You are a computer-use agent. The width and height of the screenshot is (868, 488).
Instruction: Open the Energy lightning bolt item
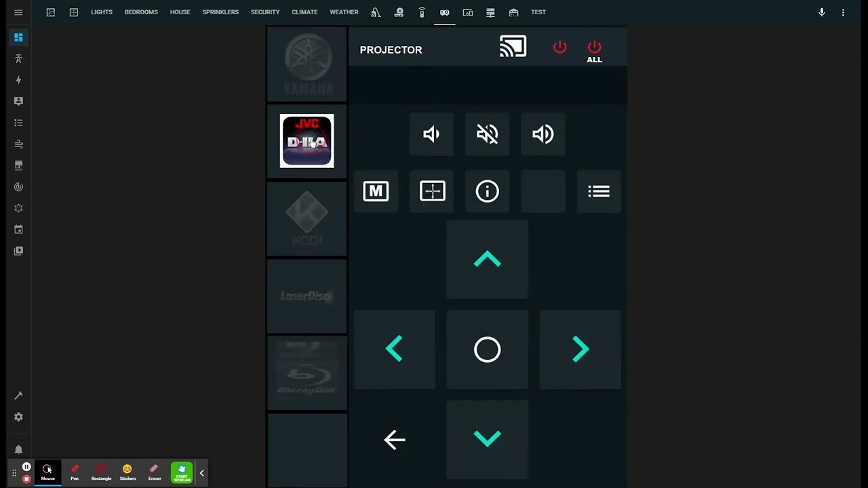point(18,80)
